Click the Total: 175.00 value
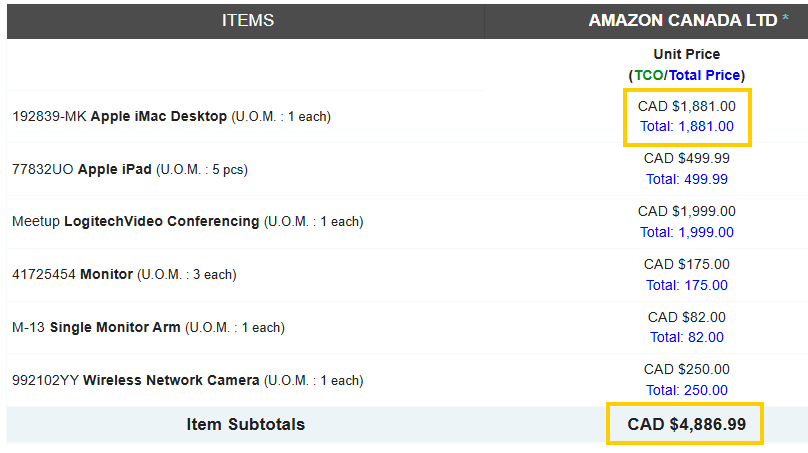The height and width of the screenshot is (453, 808). point(686,285)
